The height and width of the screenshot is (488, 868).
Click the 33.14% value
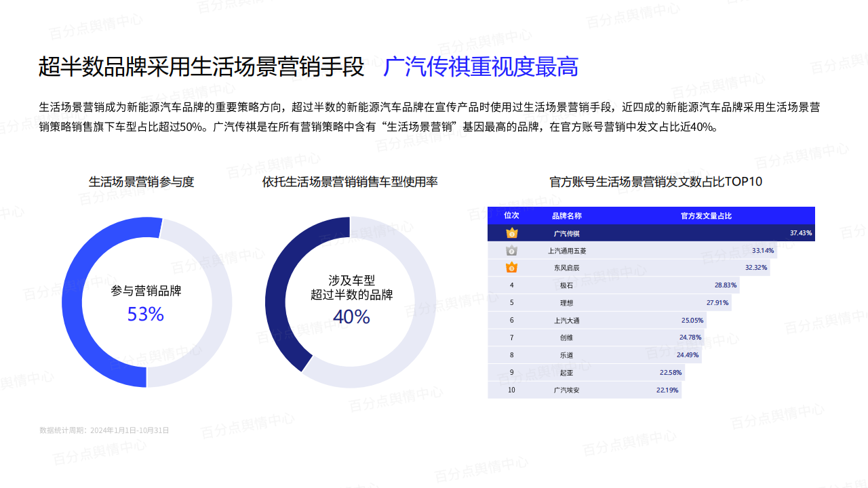coord(763,251)
